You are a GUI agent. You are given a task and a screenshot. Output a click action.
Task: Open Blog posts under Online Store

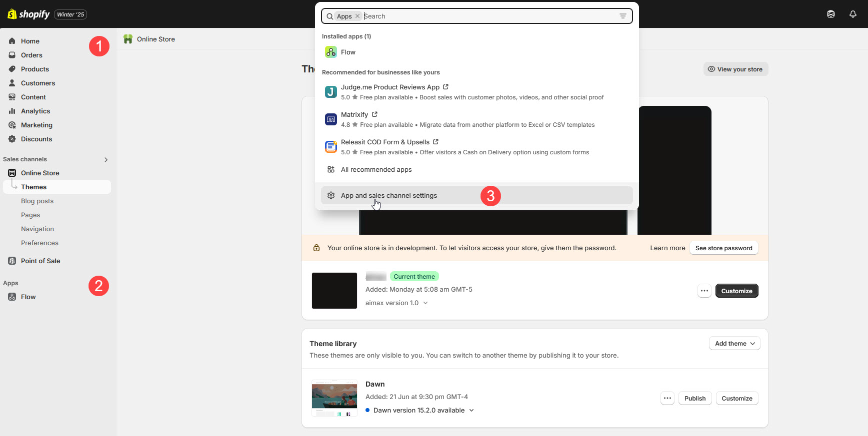point(37,201)
